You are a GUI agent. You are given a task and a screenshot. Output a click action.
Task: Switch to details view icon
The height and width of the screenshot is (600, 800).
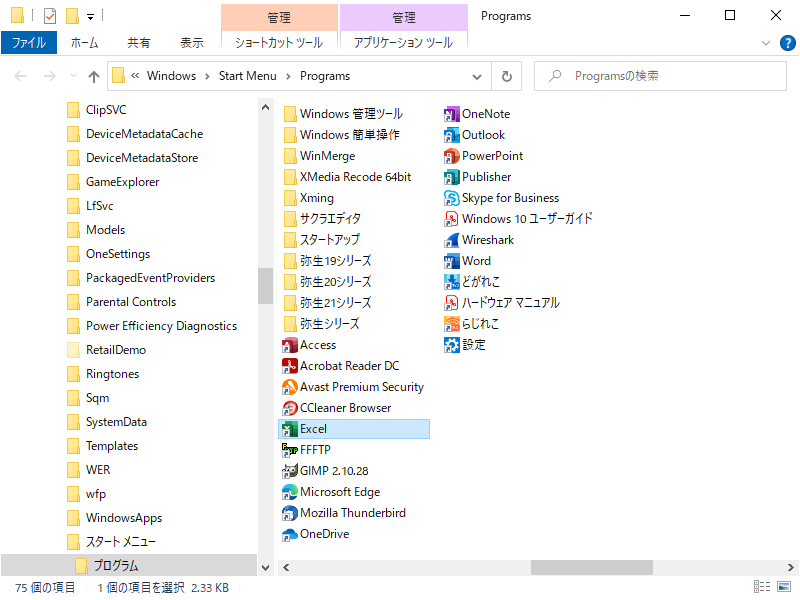tap(762, 587)
